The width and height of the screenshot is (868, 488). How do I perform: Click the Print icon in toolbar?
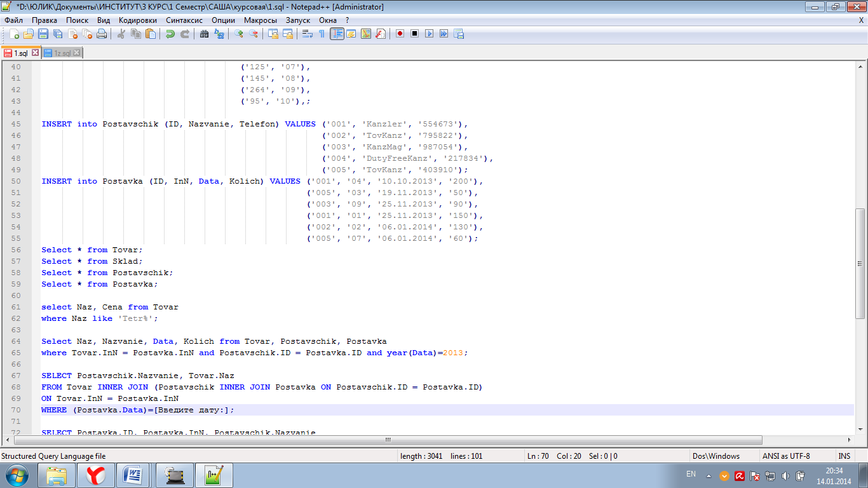(x=102, y=34)
